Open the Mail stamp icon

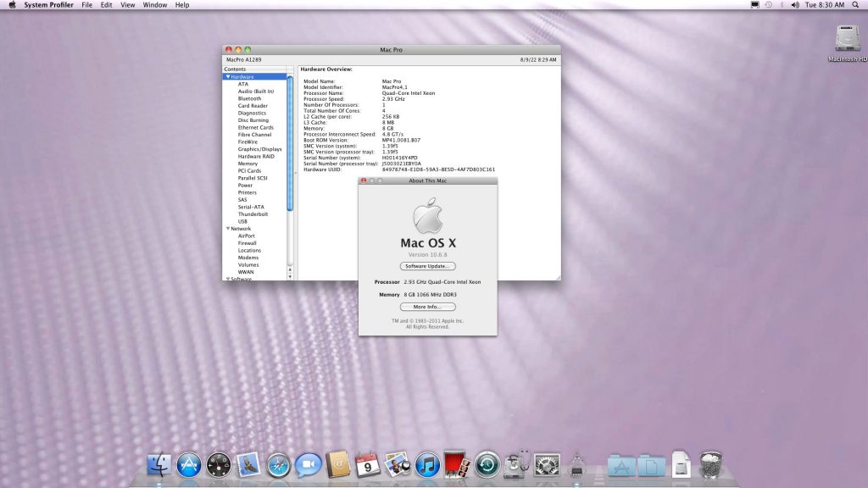pyautogui.click(x=248, y=465)
